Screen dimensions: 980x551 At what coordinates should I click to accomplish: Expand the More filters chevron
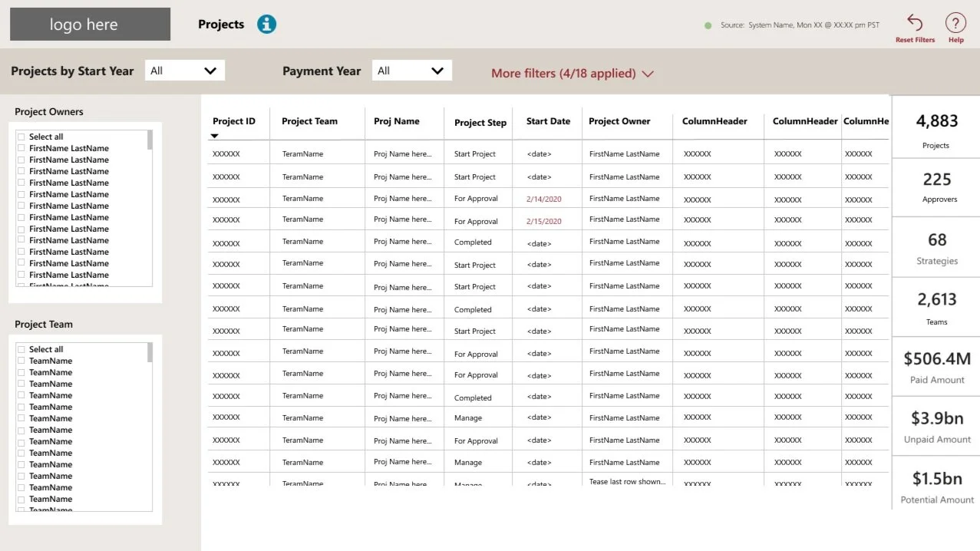tap(648, 74)
